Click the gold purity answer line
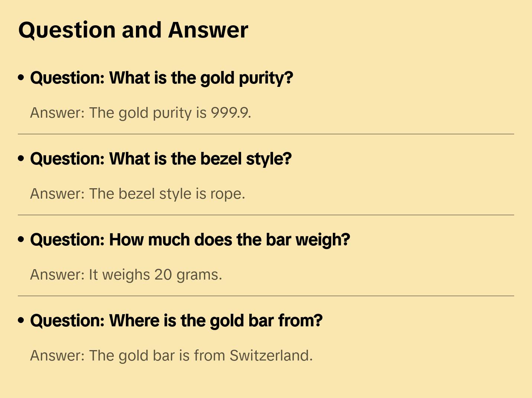Screen dimensions: 532x398 [140, 113]
